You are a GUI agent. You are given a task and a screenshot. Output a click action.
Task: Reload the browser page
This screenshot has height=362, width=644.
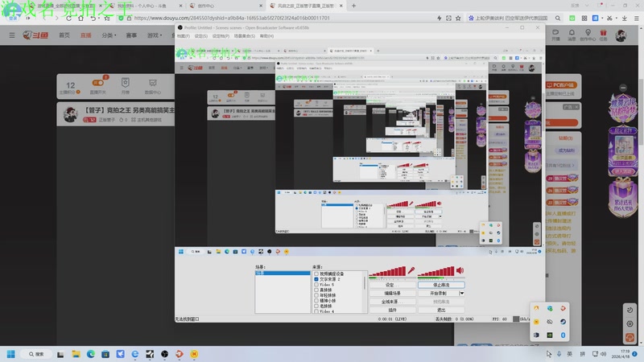click(x=68, y=19)
